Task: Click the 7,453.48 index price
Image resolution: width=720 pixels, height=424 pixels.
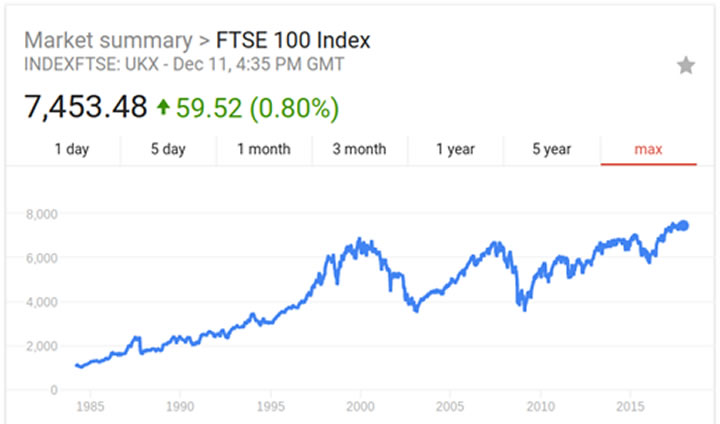Action: [85, 106]
